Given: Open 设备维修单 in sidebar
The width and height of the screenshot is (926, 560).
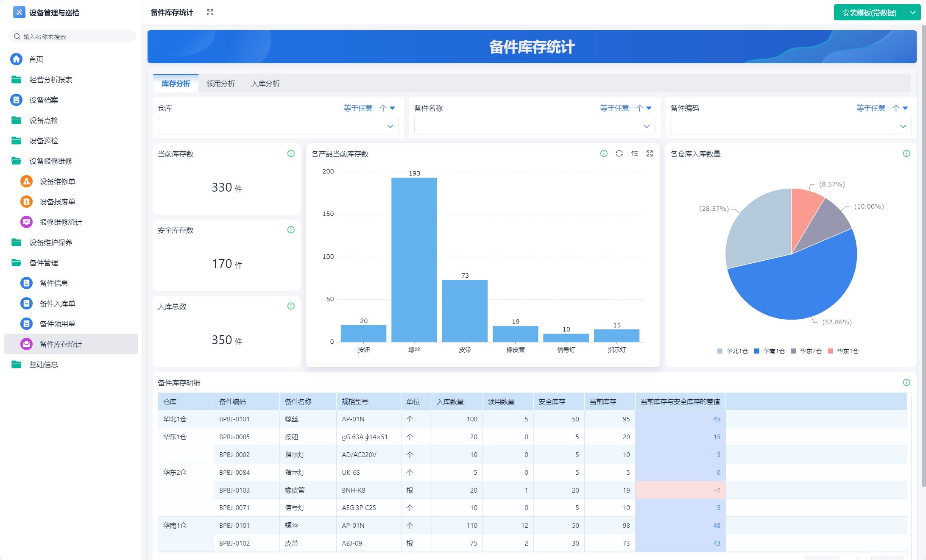Looking at the screenshot, I should pyautogui.click(x=57, y=181).
